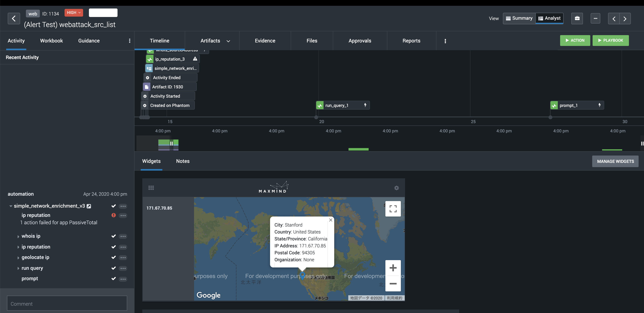Expand the second ip reputation action

(x=18, y=247)
